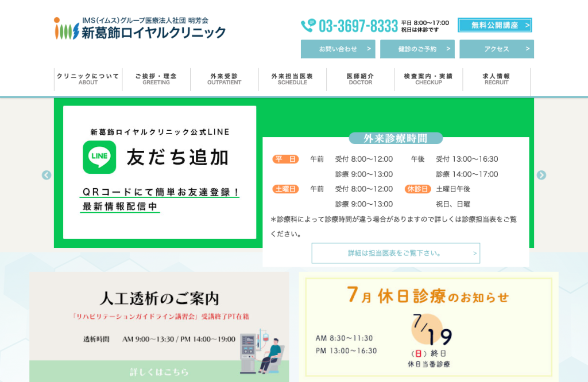Image resolution: width=588 pixels, height=382 pixels.
Task: Open the LINE 友だち追加 slide banner
Action: [x=160, y=172]
